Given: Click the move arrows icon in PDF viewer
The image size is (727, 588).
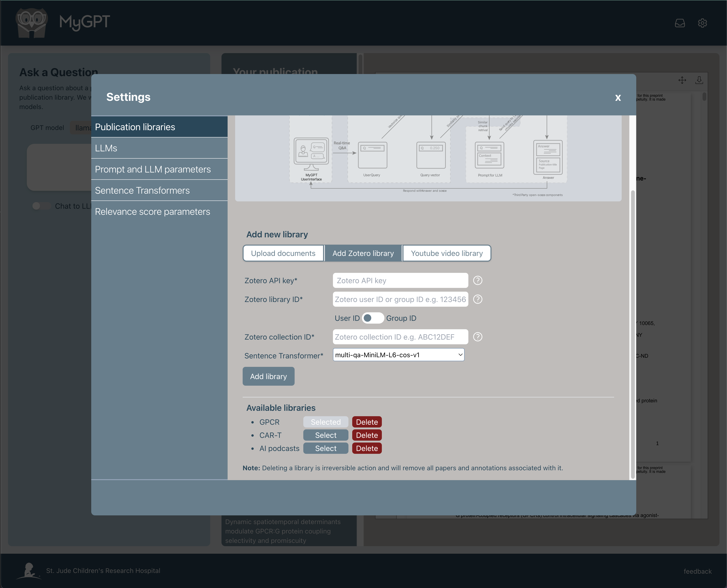Looking at the screenshot, I should 682,80.
